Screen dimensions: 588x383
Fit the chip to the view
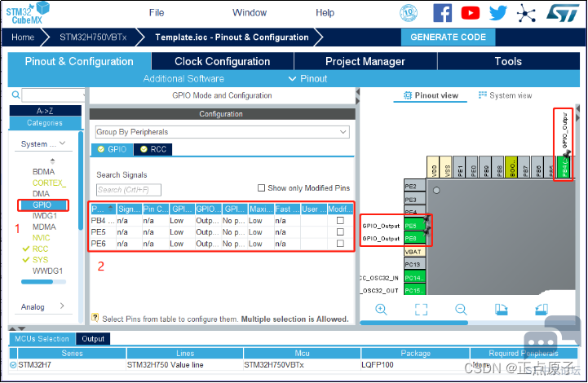pos(421,309)
